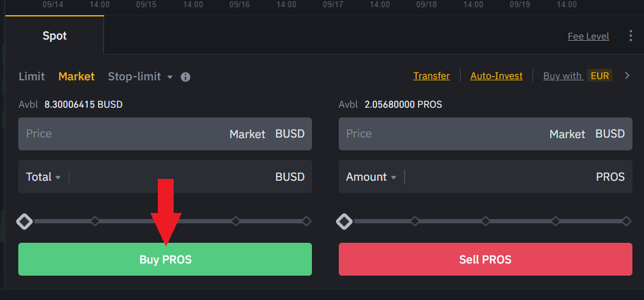644x300 pixels.
Task: Open the Fee Level link
Action: (x=588, y=36)
